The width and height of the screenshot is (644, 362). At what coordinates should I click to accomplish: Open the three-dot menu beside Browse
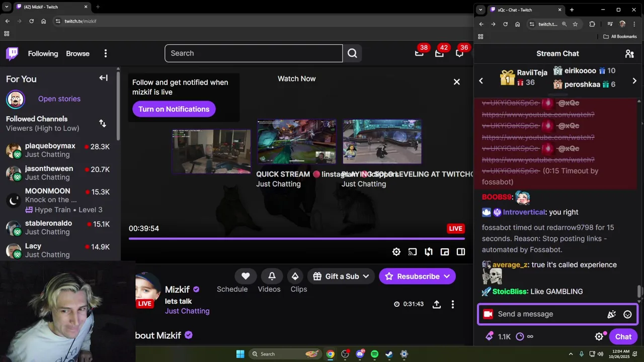click(x=105, y=53)
